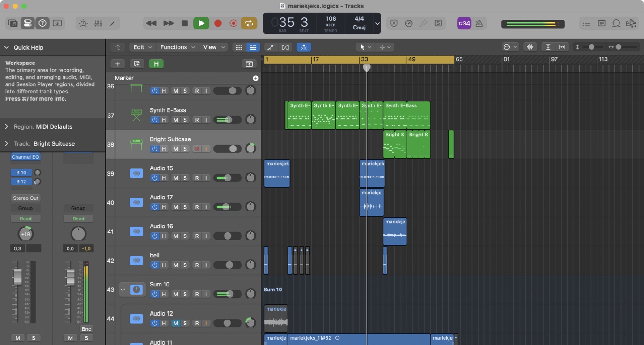644x345 pixels.
Task: Toggle power on the bell track
Action: pos(154,265)
